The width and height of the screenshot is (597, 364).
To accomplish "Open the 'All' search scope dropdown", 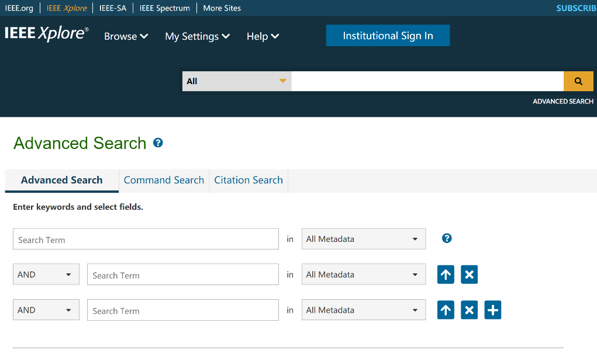I will click(x=236, y=81).
